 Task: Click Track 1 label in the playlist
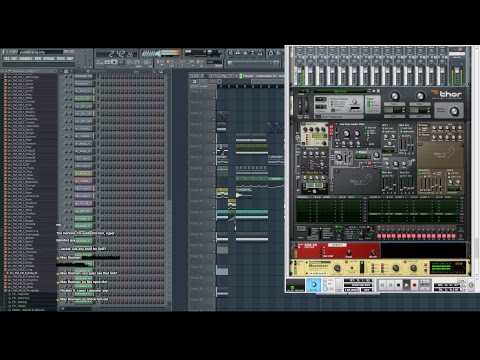pos(196,91)
